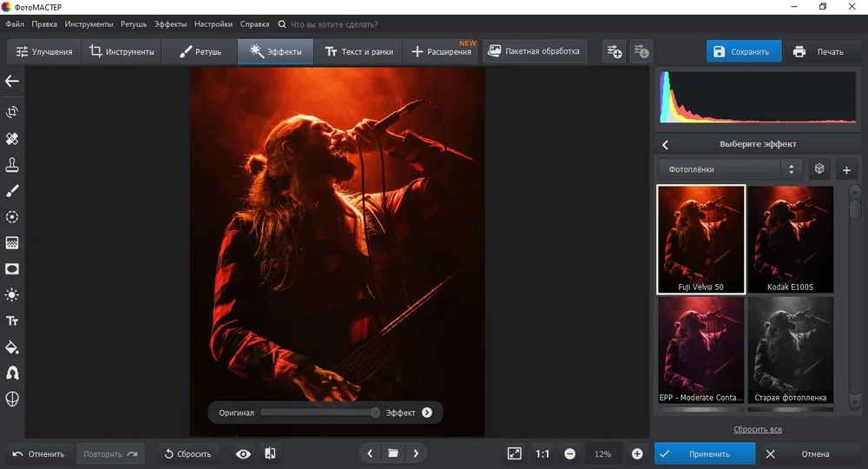This screenshot has width=868, height=469.
Task: Switch to the Ретушь tab
Action: 199,52
